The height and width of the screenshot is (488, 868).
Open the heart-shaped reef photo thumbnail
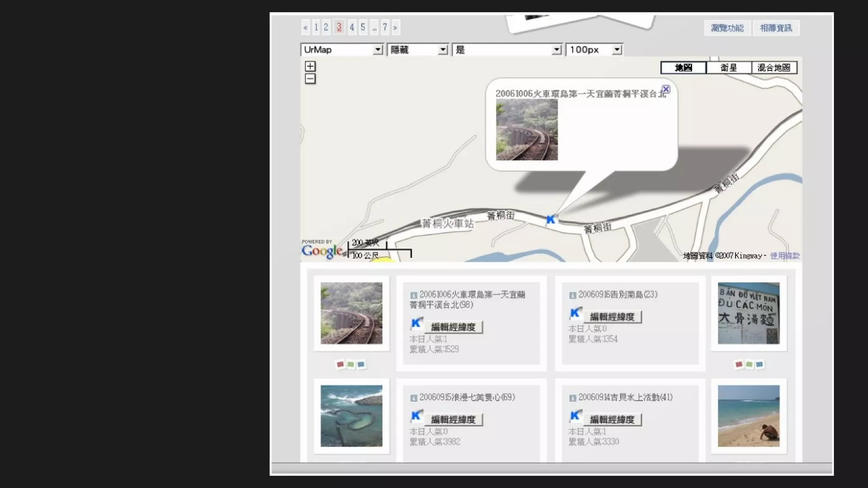click(351, 416)
